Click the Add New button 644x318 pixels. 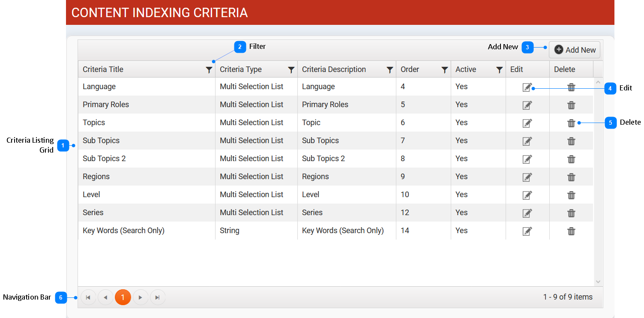575,50
